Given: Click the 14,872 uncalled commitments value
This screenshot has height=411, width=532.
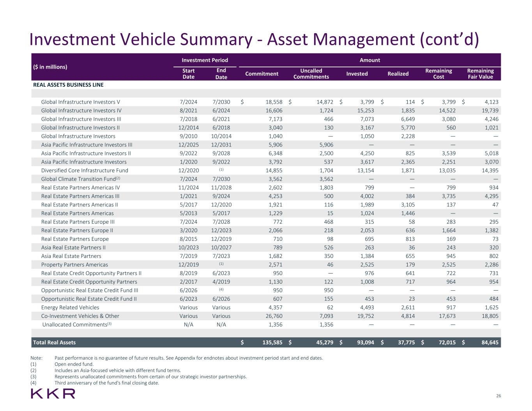Looking at the screenshot, I should (325, 102).
